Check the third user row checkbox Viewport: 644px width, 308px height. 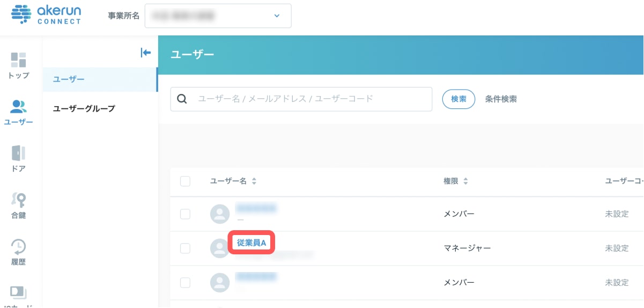tap(186, 282)
